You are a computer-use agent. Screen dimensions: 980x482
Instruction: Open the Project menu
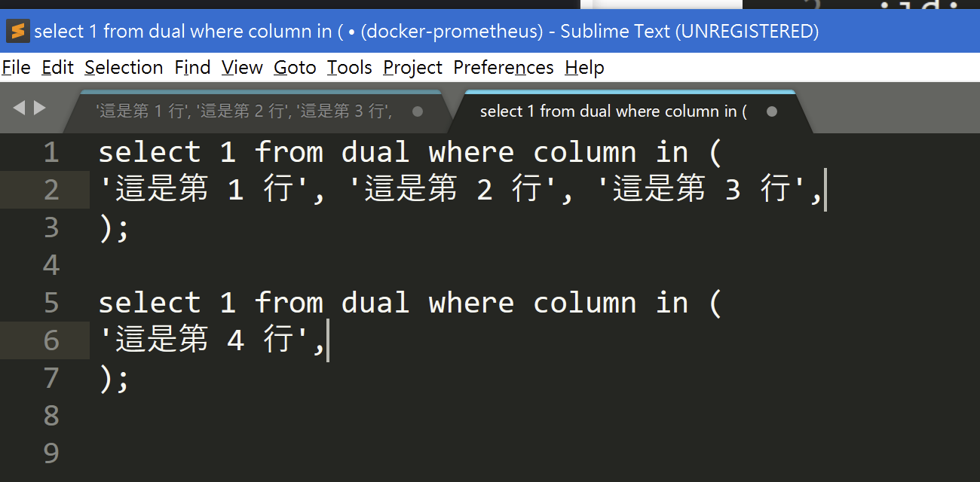click(412, 68)
